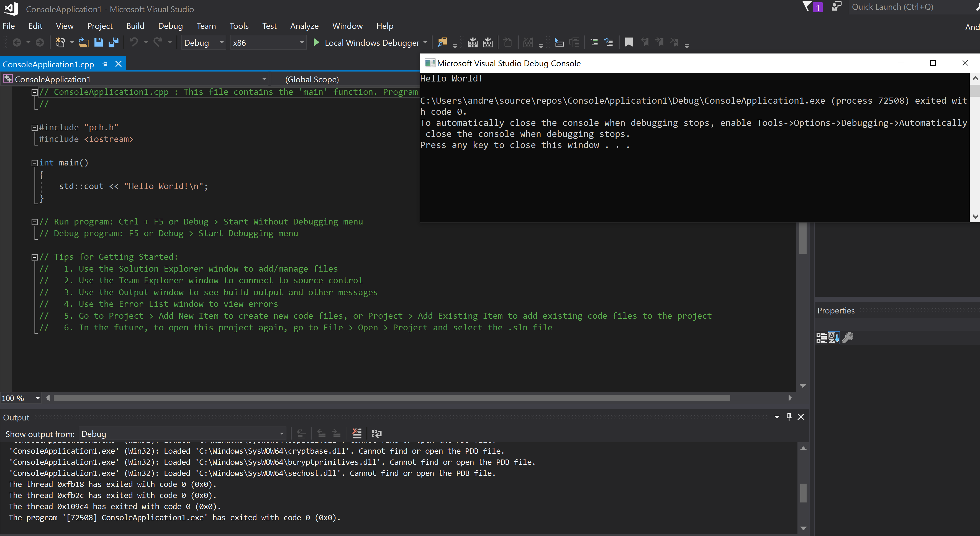Open the Edit menu
Viewport: 980px width, 536px height.
tap(35, 26)
